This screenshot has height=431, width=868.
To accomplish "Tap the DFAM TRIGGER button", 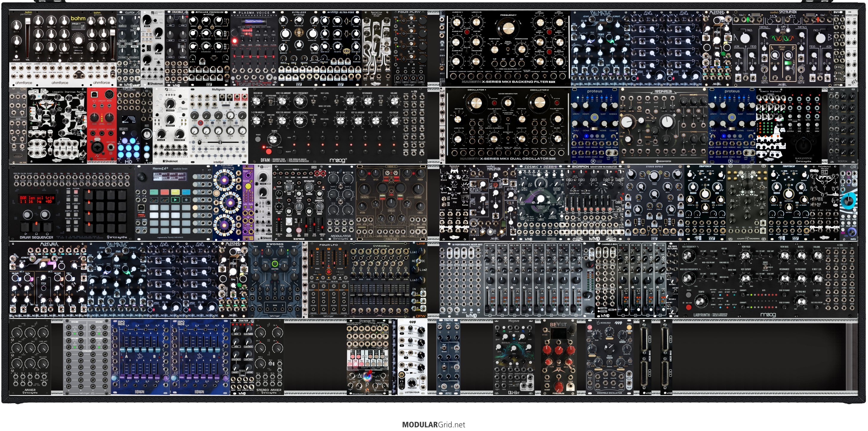I will pos(258,139).
